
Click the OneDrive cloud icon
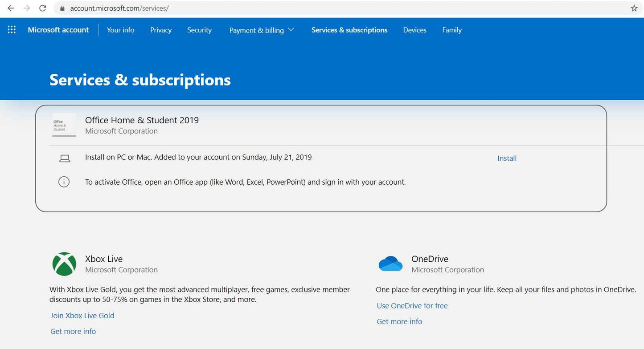pyautogui.click(x=390, y=264)
